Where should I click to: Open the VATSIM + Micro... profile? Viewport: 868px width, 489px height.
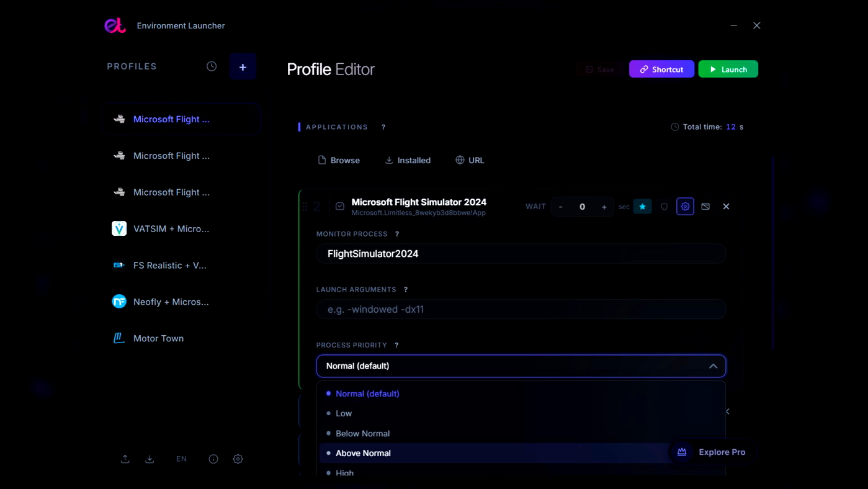(181, 228)
